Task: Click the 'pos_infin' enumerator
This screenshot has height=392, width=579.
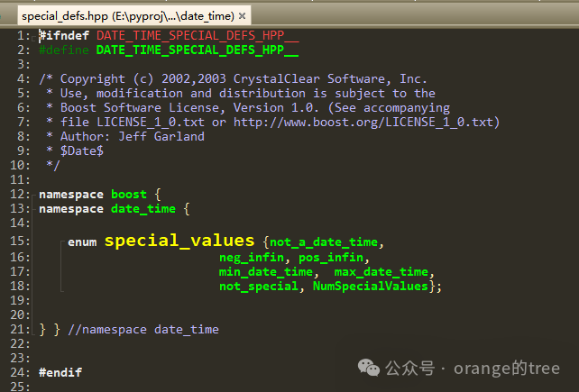Action: pos(331,257)
